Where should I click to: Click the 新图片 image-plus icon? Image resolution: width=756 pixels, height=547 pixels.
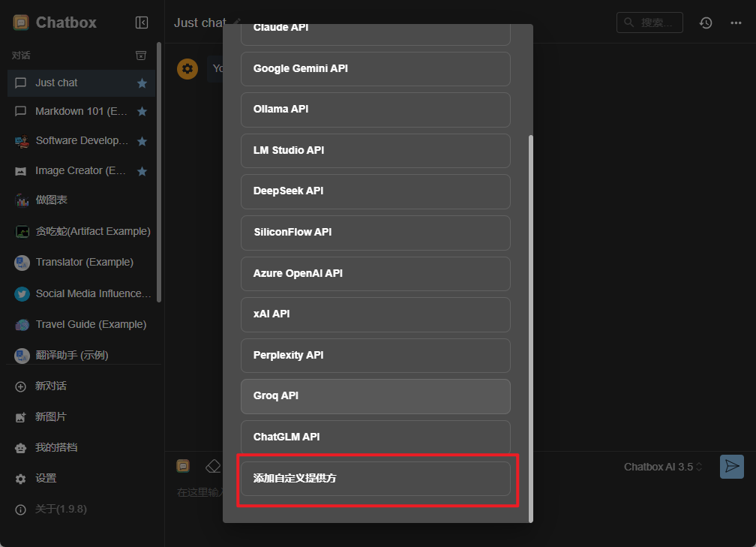coord(20,418)
